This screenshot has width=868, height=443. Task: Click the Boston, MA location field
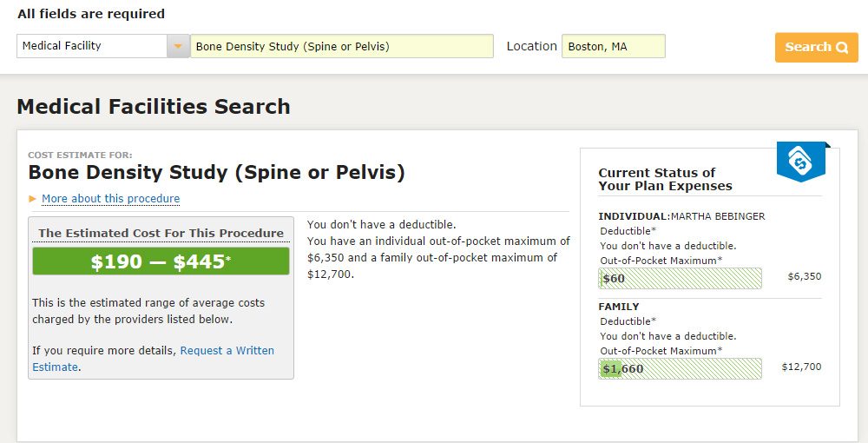(x=613, y=46)
